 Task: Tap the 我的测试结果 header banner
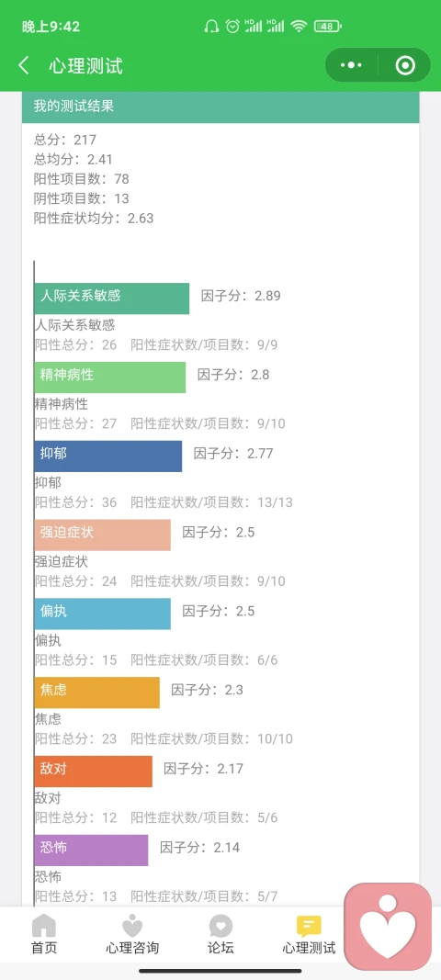(220, 107)
